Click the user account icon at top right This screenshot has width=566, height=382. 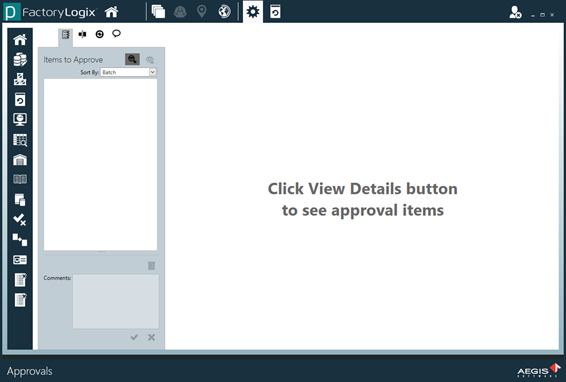(x=515, y=12)
